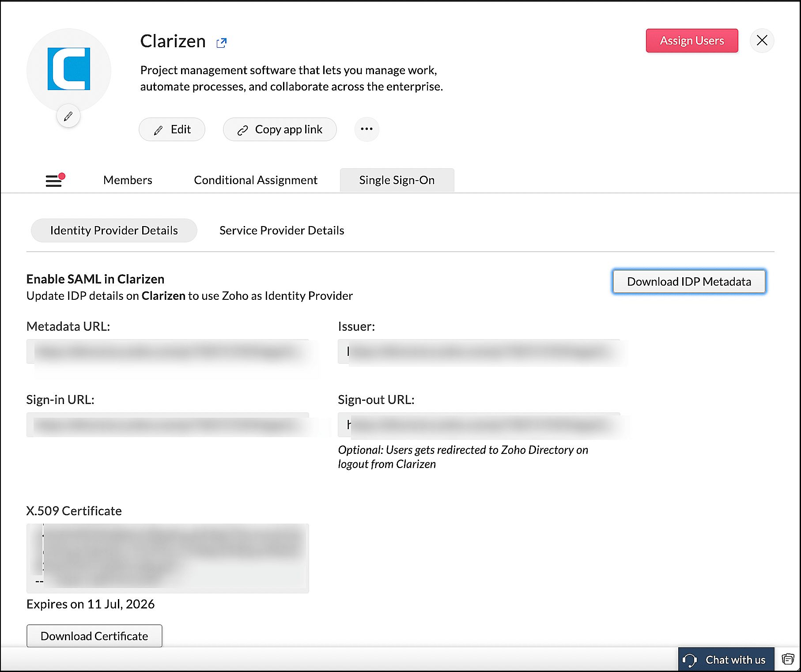Click the X.509 Certificate text box

[x=168, y=558]
